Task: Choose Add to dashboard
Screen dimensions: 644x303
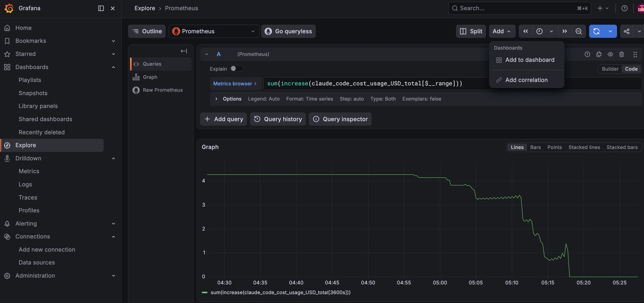Action: (527, 60)
